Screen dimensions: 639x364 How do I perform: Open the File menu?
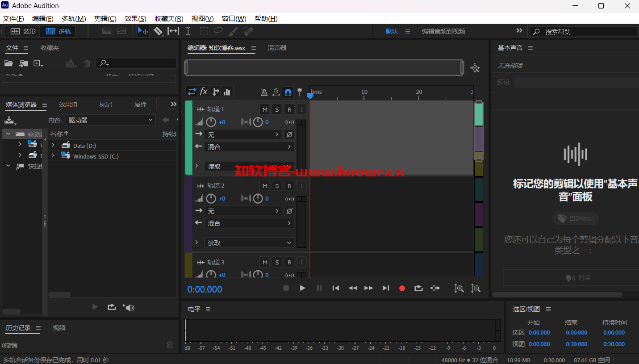(x=13, y=18)
